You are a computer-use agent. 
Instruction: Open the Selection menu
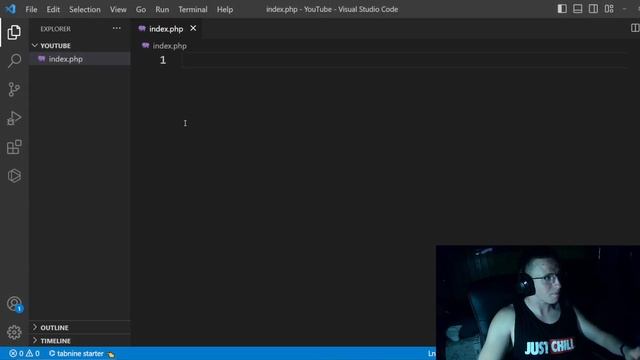tap(84, 9)
